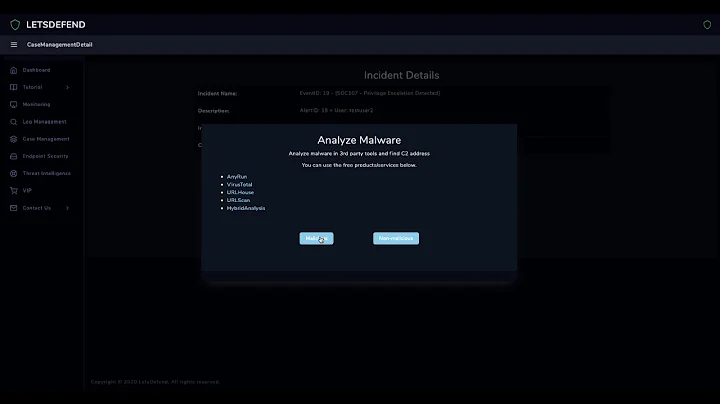Screen dimensions: 720x404
Task: Click the Endpoint Security icon
Action: [x=13, y=157]
